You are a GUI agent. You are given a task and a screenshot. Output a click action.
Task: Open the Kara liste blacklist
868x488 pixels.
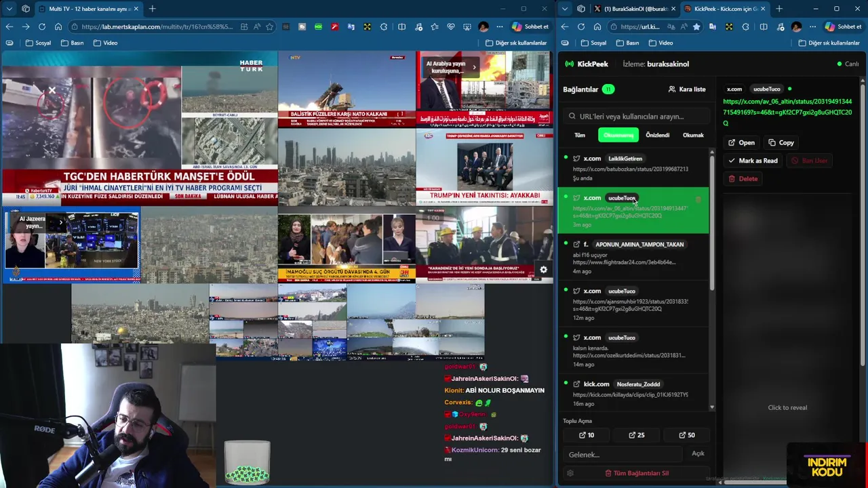pyautogui.click(x=687, y=89)
